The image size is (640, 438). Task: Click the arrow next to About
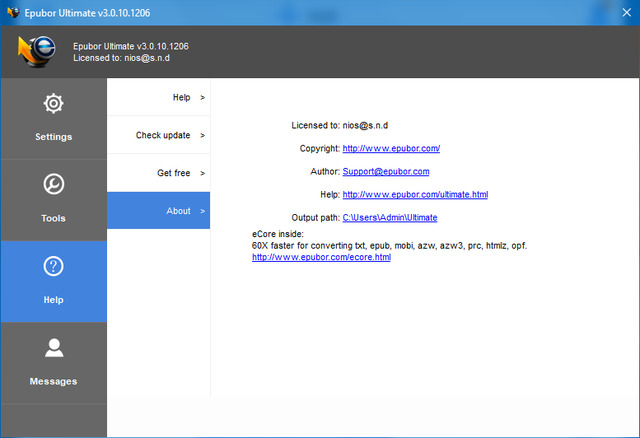point(202,211)
